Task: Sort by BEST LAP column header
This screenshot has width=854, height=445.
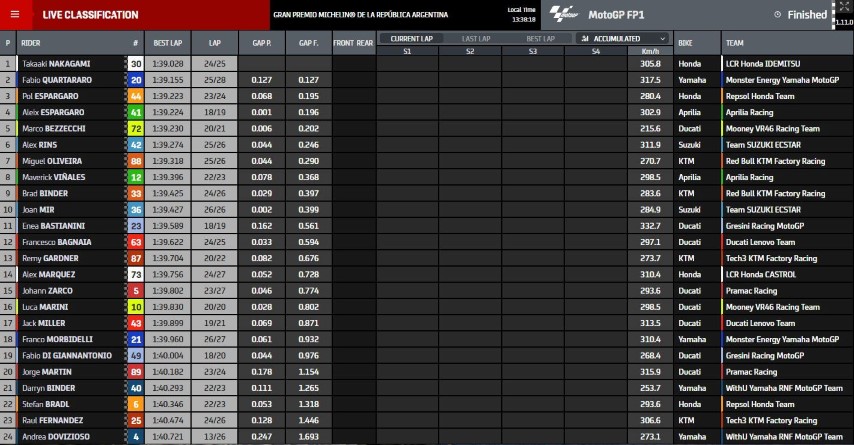Action: (x=168, y=43)
